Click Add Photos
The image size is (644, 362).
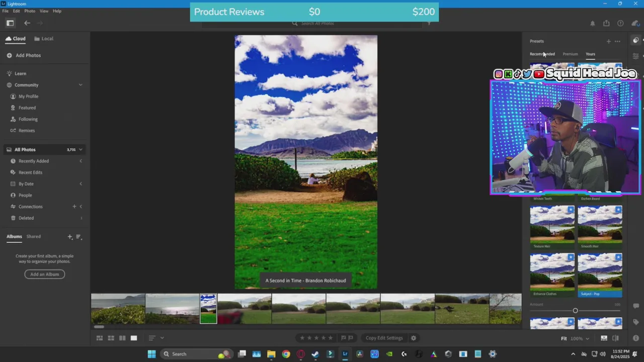24,55
